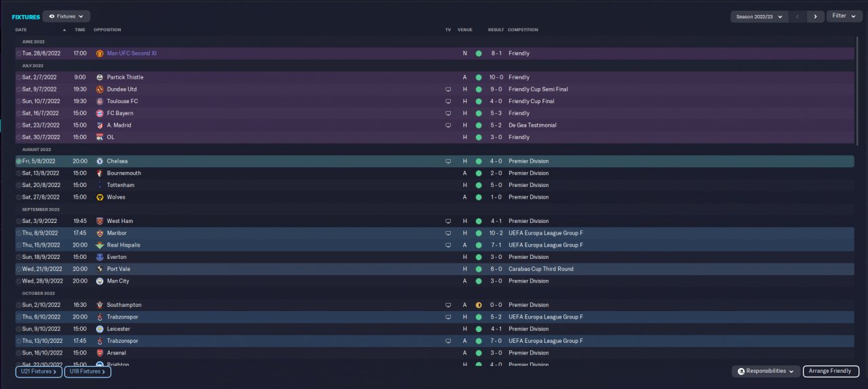Click the Arrange Friendly button
This screenshot has height=389, width=868.
click(831, 371)
